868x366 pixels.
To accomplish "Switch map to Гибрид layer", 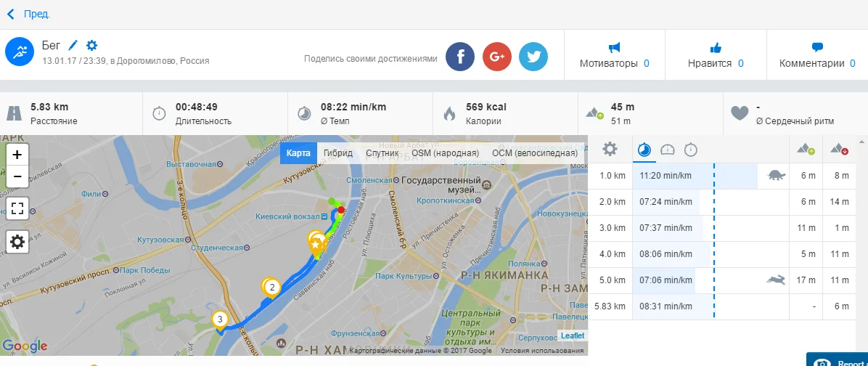I will pyautogui.click(x=338, y=152).
